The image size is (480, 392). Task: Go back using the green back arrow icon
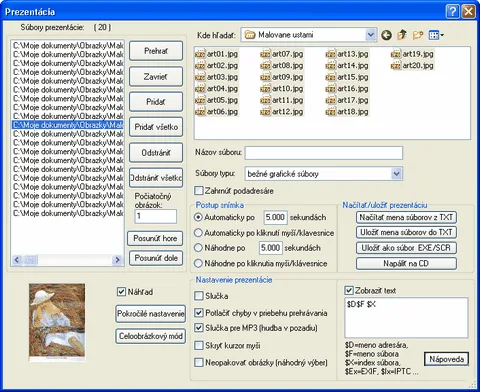(x=386, y=35)
